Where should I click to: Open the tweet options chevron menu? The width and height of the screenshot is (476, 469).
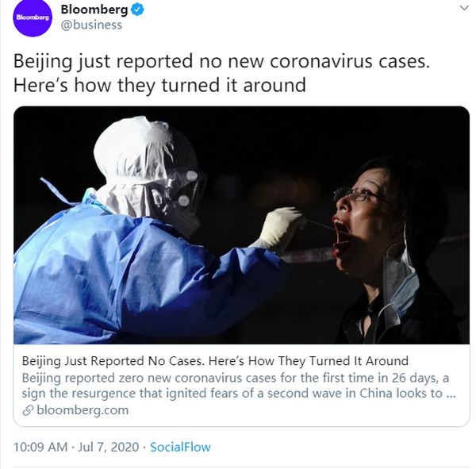tap(464, 8)
